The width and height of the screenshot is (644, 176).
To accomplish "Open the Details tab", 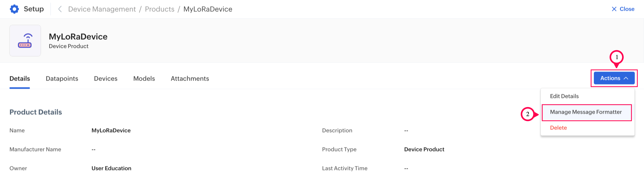I will [x=20, y=79].
